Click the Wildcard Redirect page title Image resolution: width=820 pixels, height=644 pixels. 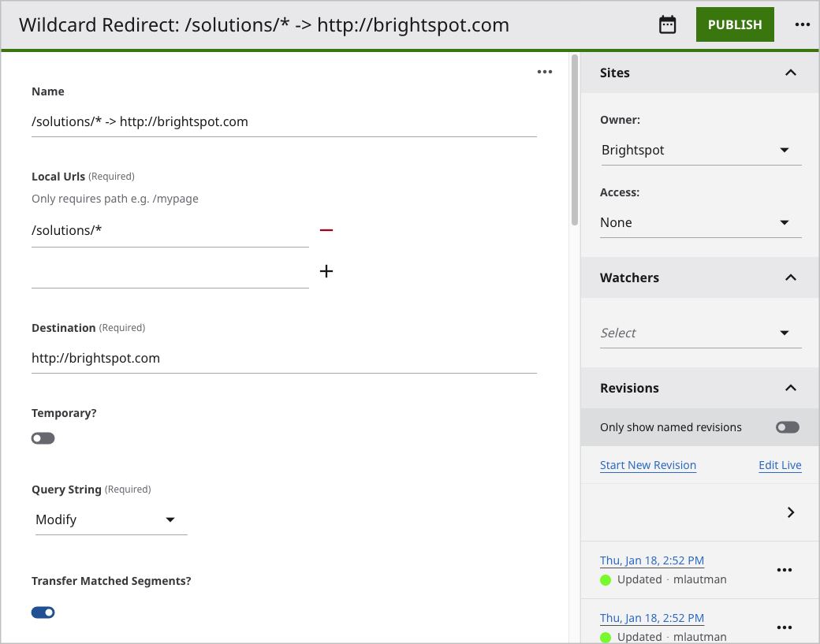[x=264, y=25]
